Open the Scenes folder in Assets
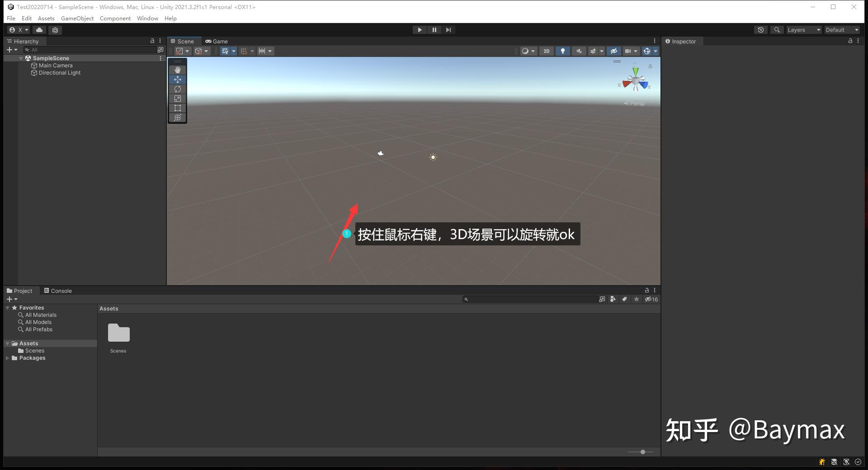This screenshot has height=470, width=868. coord(118,334)
